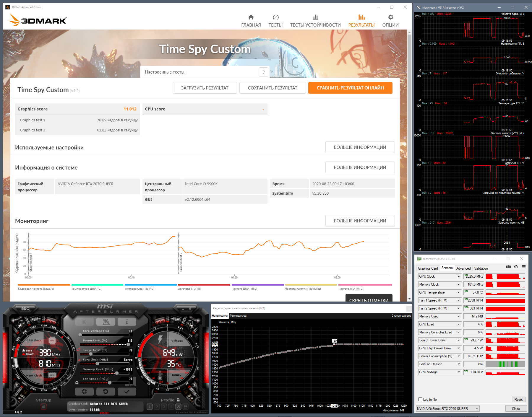The height and width of the screenshot is (417, 532).
Task: Open Сканер разгона in curve editor
Action: point(401,316)
